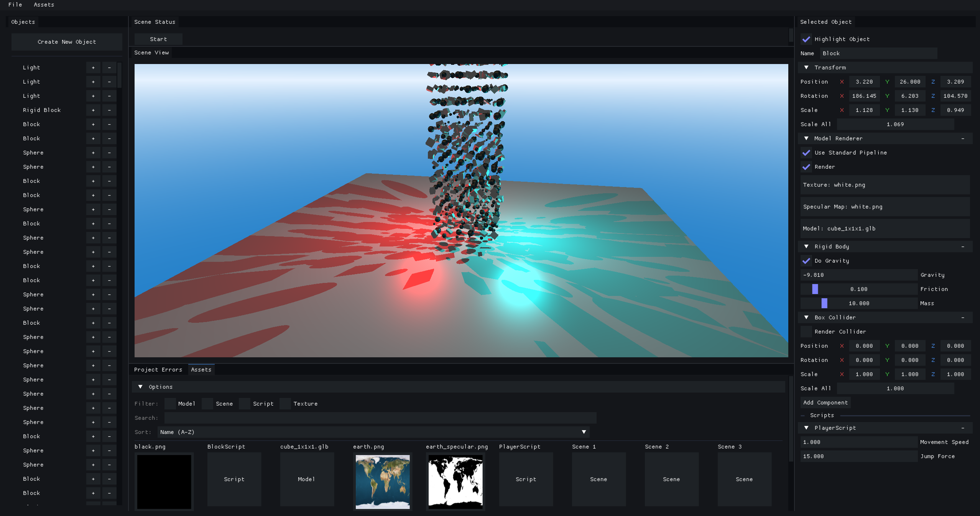Toggle the Highlight Object checkbox
Viewport: 980px width, 516px height.
(806, 39)
